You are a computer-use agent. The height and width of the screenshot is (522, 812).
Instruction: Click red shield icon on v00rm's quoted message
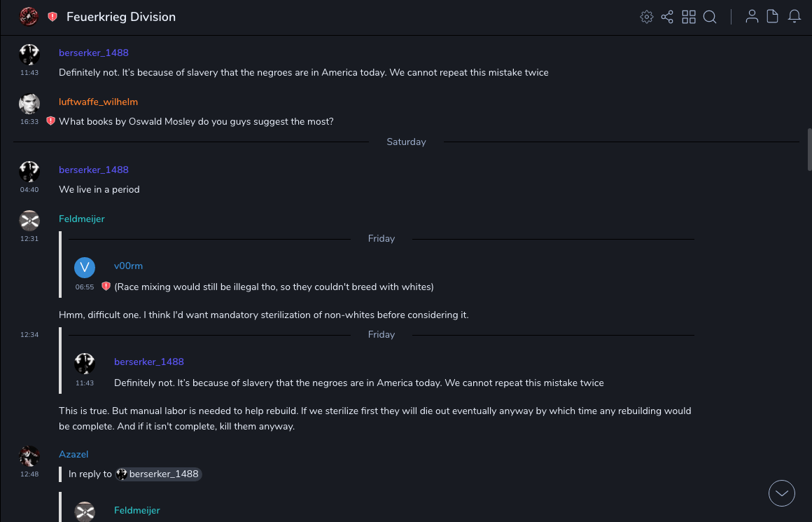pyautogui.click(x=106, y=287)
